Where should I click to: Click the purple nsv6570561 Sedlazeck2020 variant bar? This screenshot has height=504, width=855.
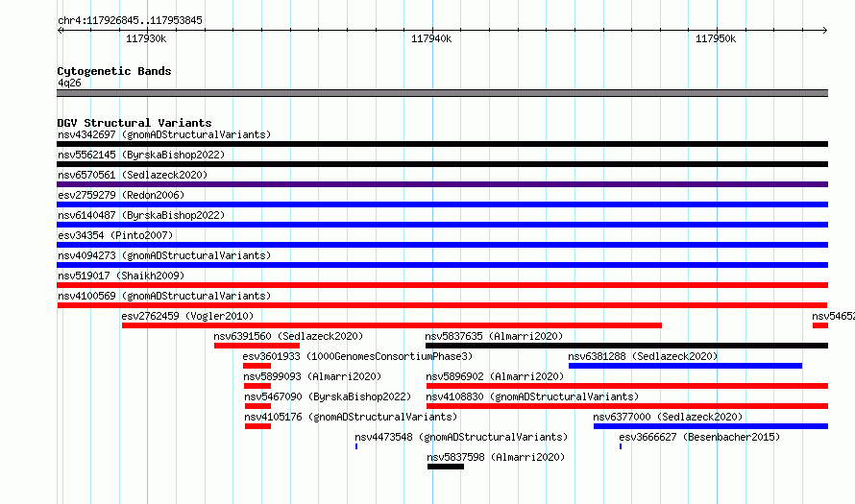coord(442,184)
